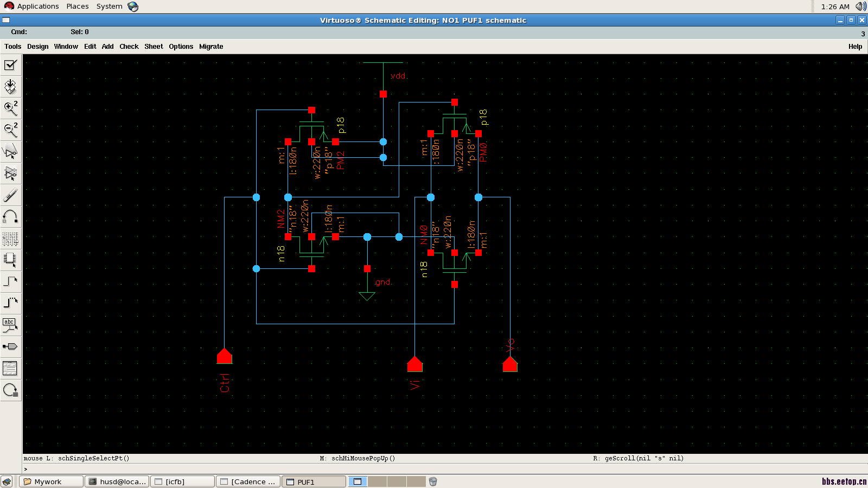Select the Delete eraser tool

[x=10, y=195]
